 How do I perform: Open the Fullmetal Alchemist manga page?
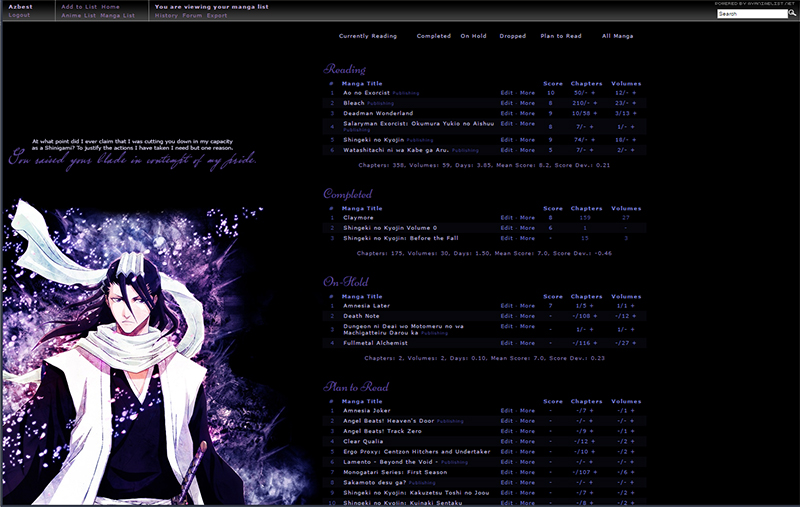click(x=381, y=343)
